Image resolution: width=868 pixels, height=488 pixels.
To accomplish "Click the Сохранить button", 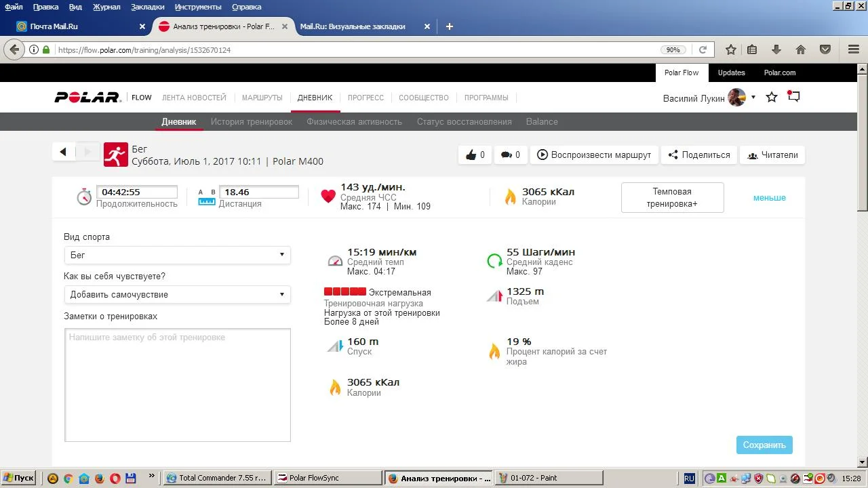I will pos(764,445).
